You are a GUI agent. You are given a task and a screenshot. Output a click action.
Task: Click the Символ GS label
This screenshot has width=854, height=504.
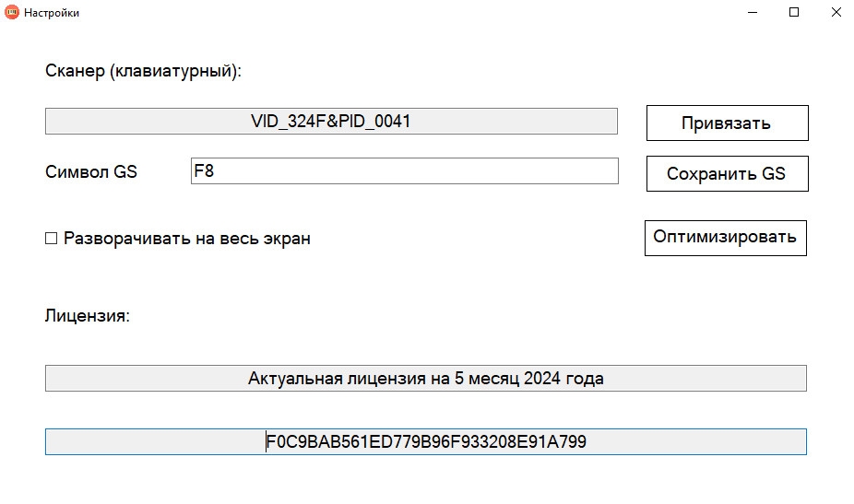(x=91, y=172)
